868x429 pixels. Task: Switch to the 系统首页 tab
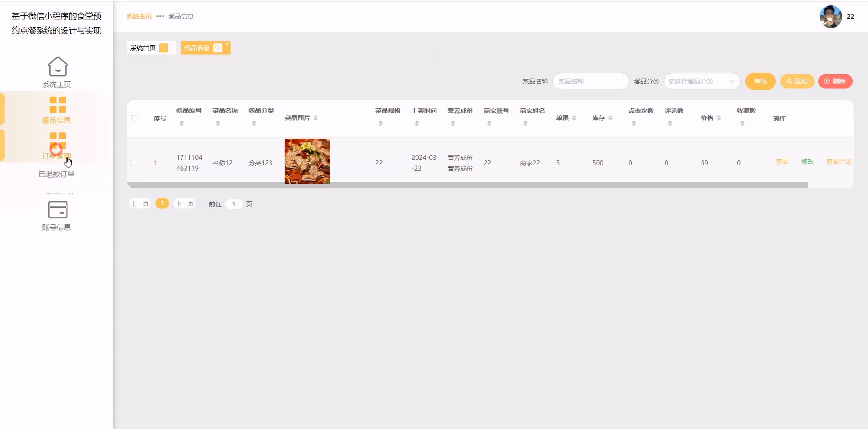143,48
